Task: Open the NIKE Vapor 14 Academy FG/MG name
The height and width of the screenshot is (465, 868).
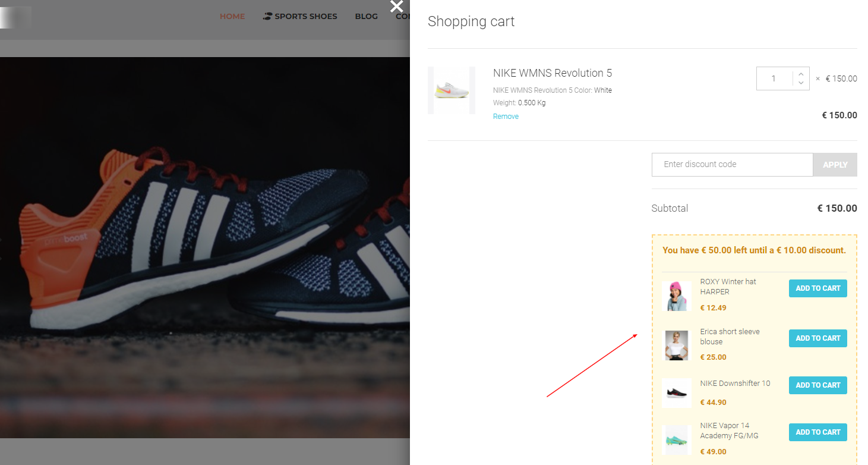Action: point(730,431)
